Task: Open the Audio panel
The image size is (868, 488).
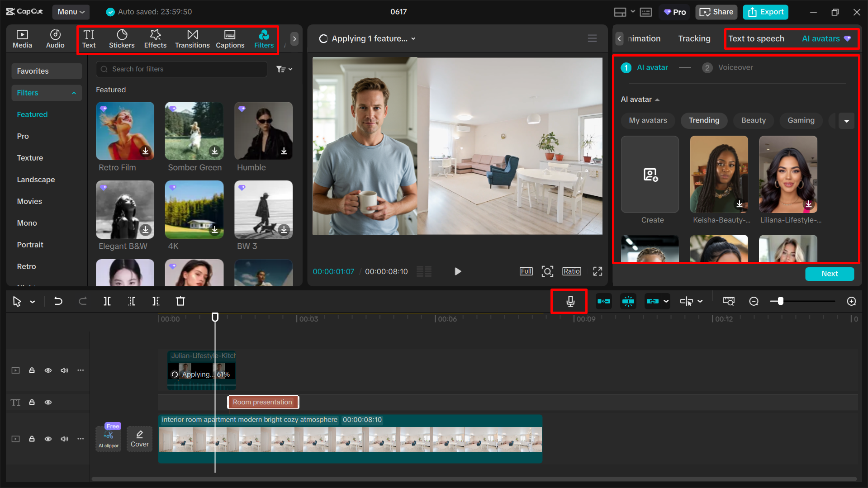Action: pyautogui.click(x=55, y=39)
